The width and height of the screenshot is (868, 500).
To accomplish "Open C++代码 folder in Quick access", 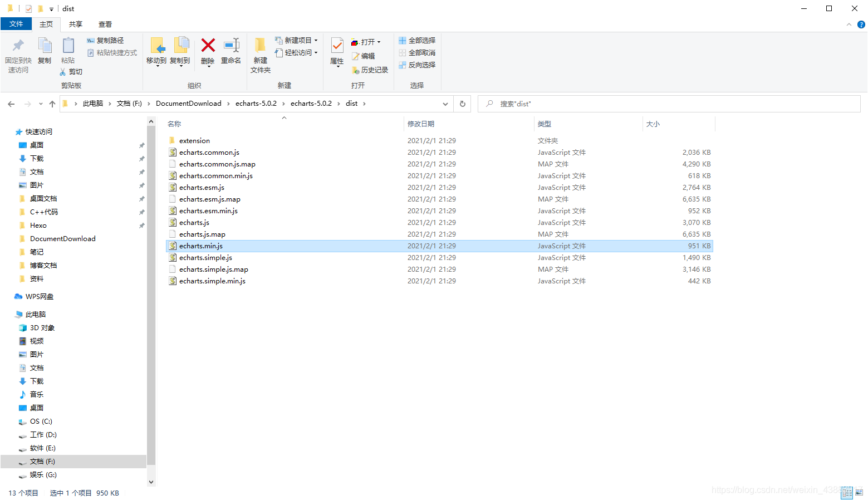I will click(43, 212).
